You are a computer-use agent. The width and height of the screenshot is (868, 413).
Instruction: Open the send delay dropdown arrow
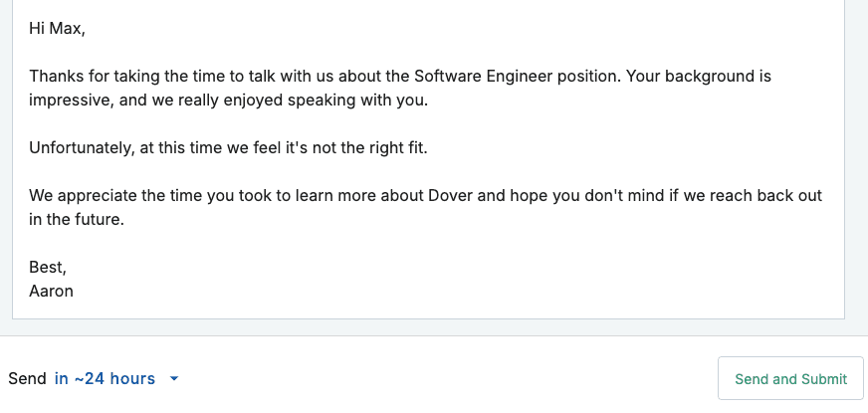(174, 379)
